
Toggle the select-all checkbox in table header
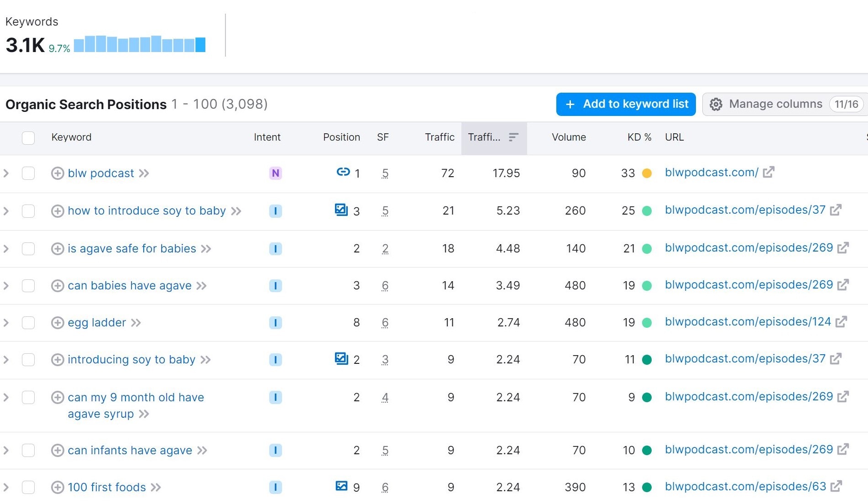point(28,138)
